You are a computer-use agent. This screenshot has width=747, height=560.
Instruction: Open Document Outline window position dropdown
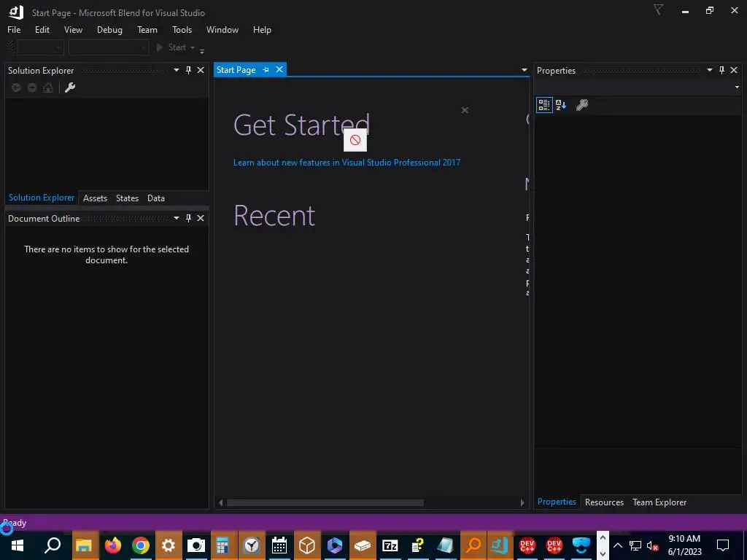pyautogui.click(x=177, y=218)
